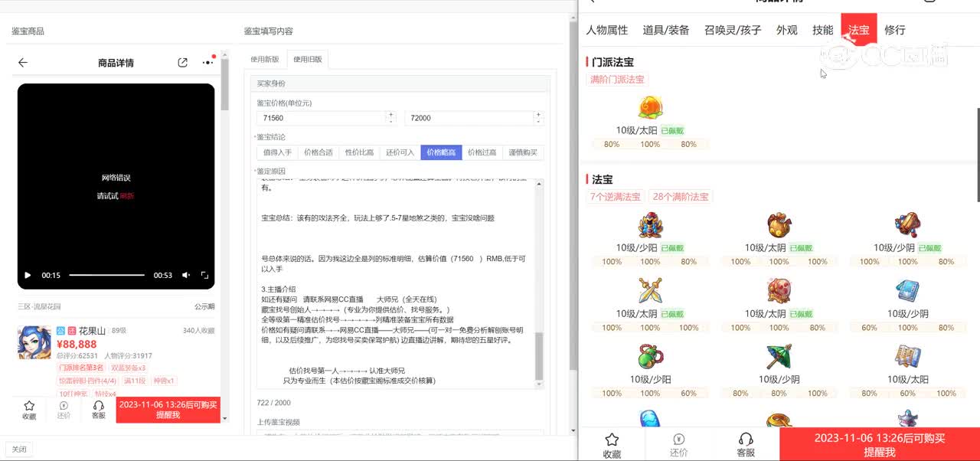The width and height of the screenshot is (980, 461).
Task: Click the 关闭 button at bottom left
Action: 19,450
